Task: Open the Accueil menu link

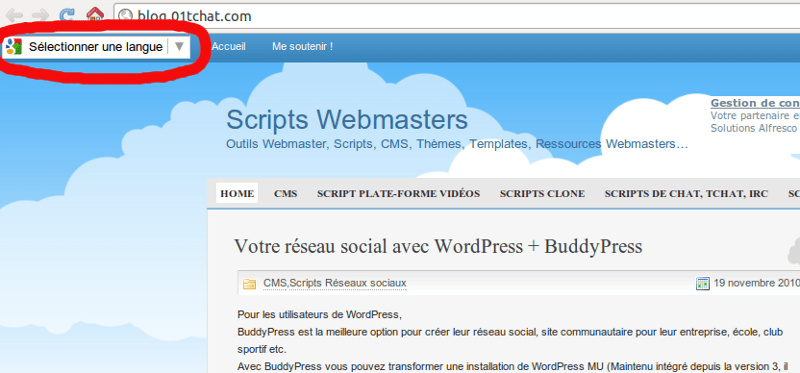Action: (229, 46)
